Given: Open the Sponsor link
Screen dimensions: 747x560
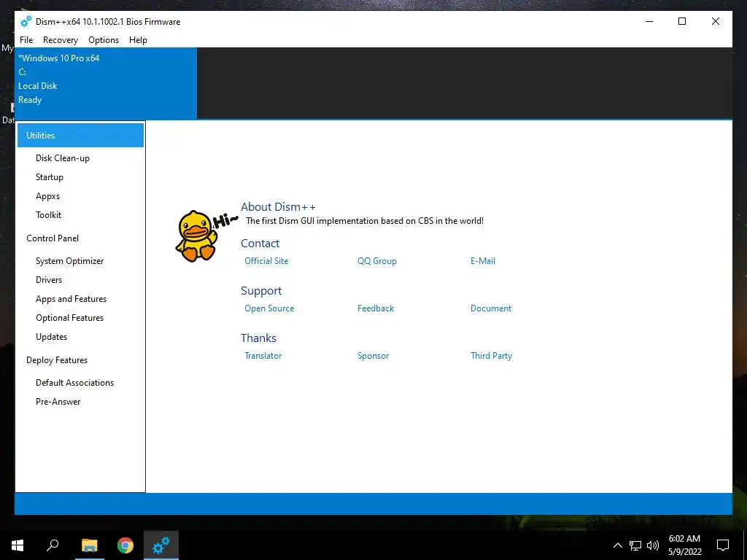Looking at the screenshot, I should [373, 356].
